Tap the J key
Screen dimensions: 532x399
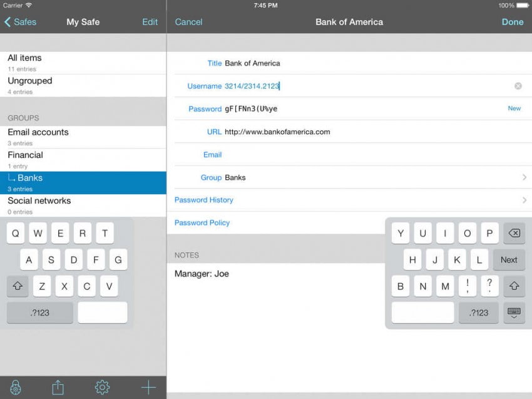click(435, 260)
